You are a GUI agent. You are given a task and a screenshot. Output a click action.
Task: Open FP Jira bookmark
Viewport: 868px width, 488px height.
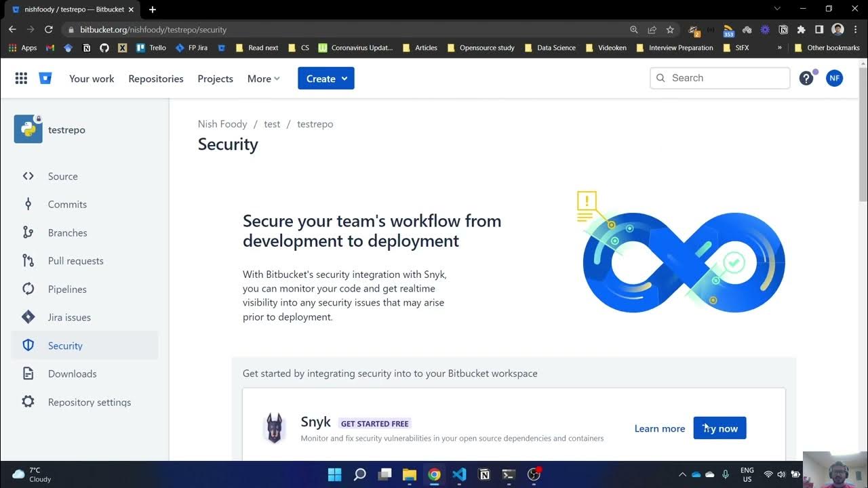pos(191,48)
